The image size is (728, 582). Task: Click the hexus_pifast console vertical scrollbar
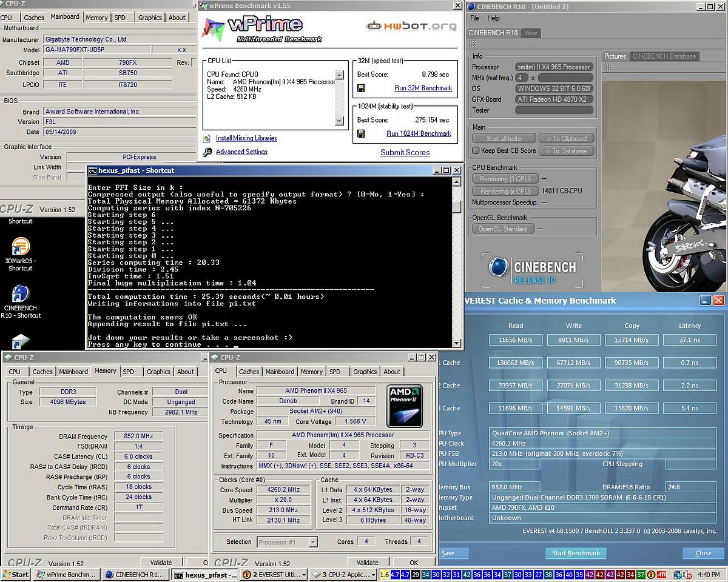point(457,263)
